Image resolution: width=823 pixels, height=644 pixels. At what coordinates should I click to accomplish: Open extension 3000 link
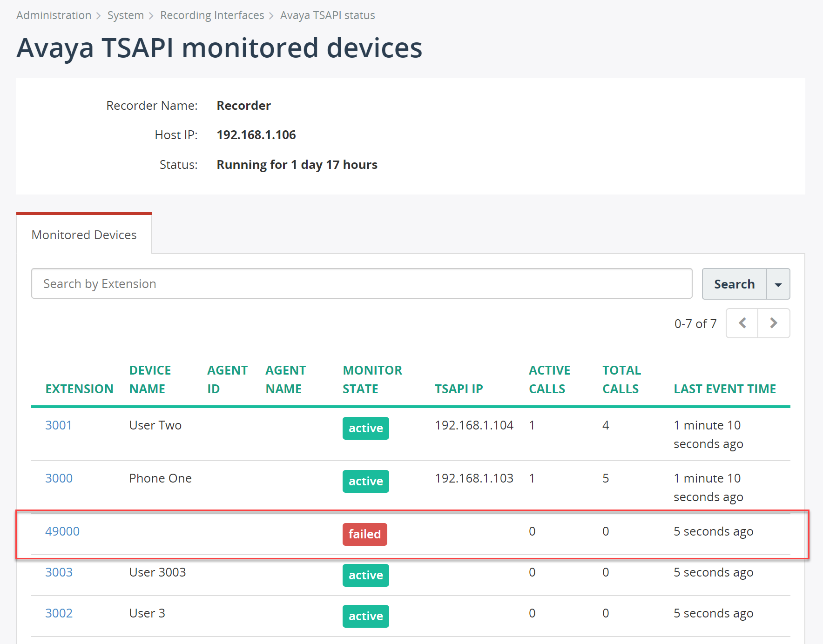click(x=59, y=478)
